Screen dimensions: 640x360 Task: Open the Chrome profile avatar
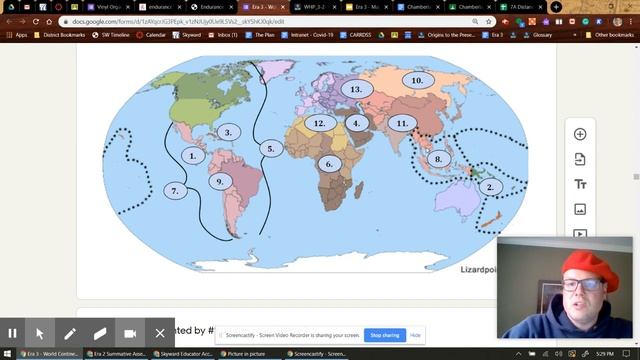(x=618, y=21)
